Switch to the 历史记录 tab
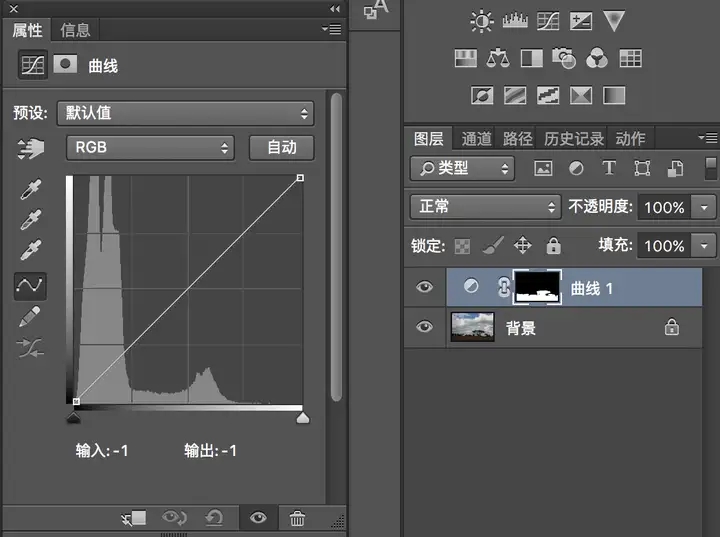 click(574, 138)
